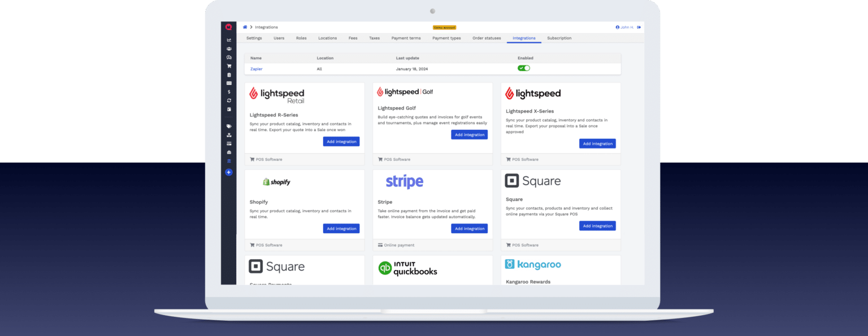868x336 pixels.
Task: Switch to the Order statuses tab
Action: click(487, 38)
